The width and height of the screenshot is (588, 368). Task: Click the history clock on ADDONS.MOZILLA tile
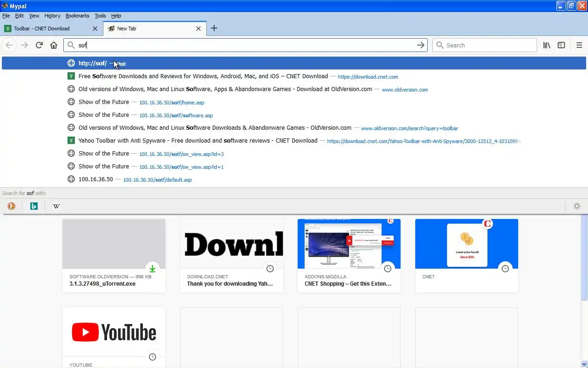[x=388, y=269]
